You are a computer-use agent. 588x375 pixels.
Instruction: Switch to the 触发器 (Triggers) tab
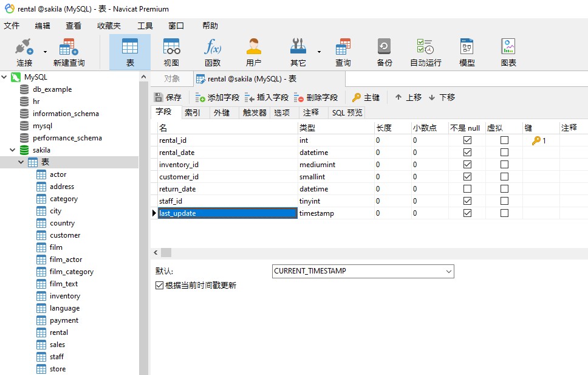point(255,112)
